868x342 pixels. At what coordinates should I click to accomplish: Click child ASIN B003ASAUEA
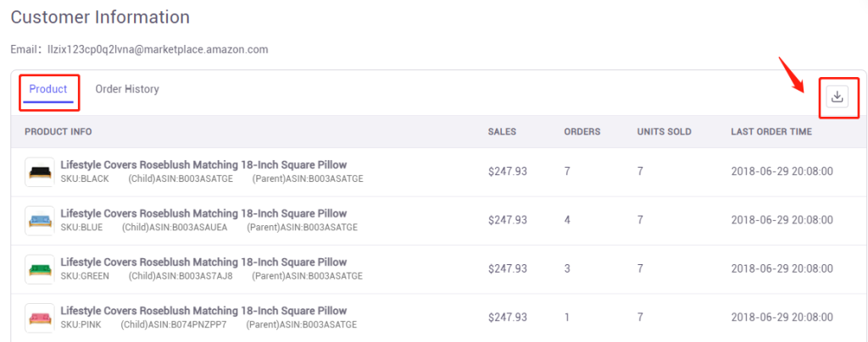point(175,228)
